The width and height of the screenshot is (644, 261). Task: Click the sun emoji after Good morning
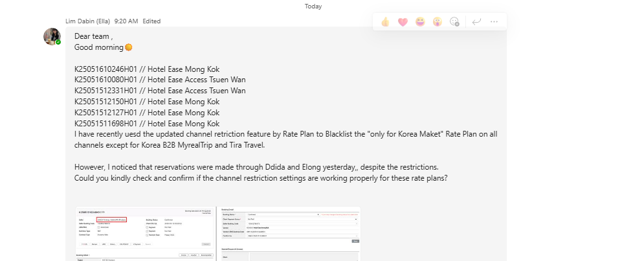[x=129, y=47]
